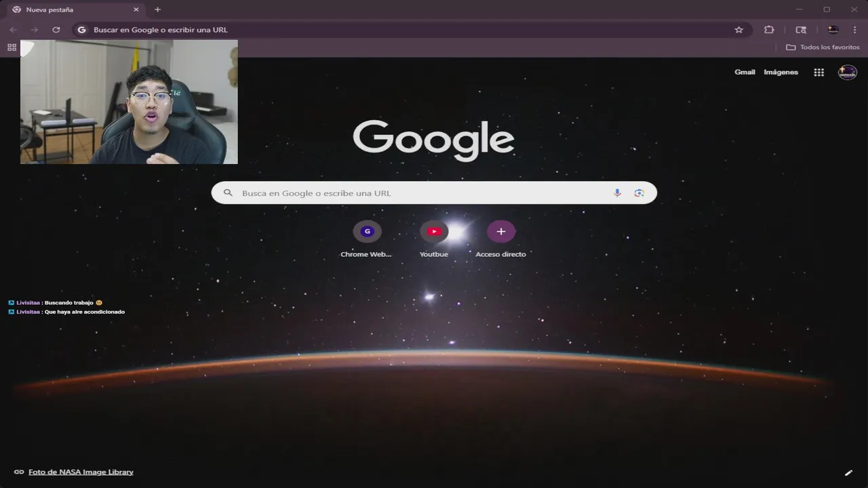Go back using the browser back arrow

tap(13, 30)
